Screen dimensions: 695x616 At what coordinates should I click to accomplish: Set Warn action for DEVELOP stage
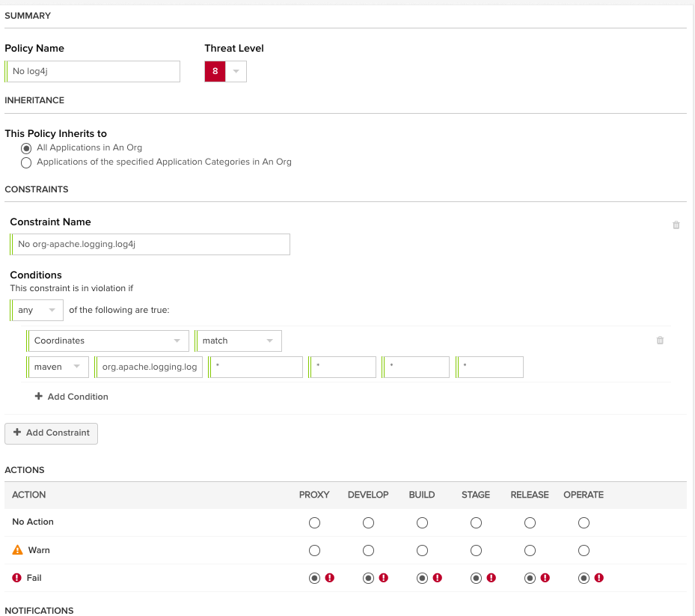tap(368, 551)
